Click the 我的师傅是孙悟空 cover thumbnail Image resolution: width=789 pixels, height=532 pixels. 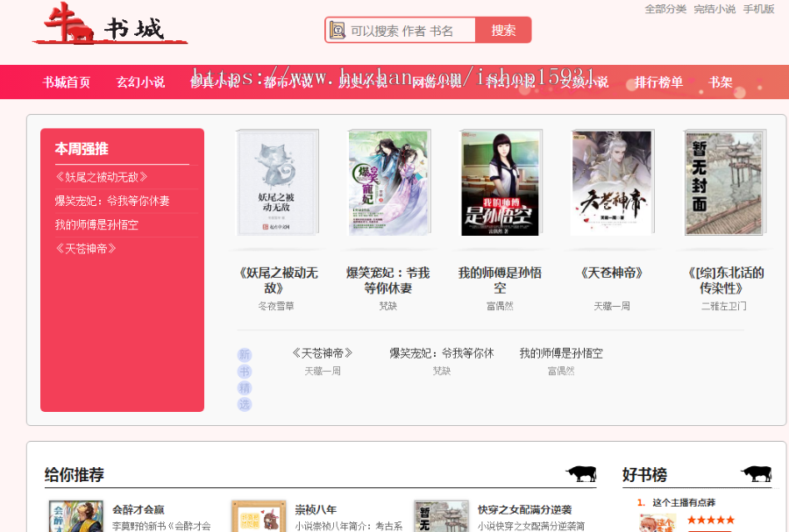pyautogui.click(x=500, y=181)
